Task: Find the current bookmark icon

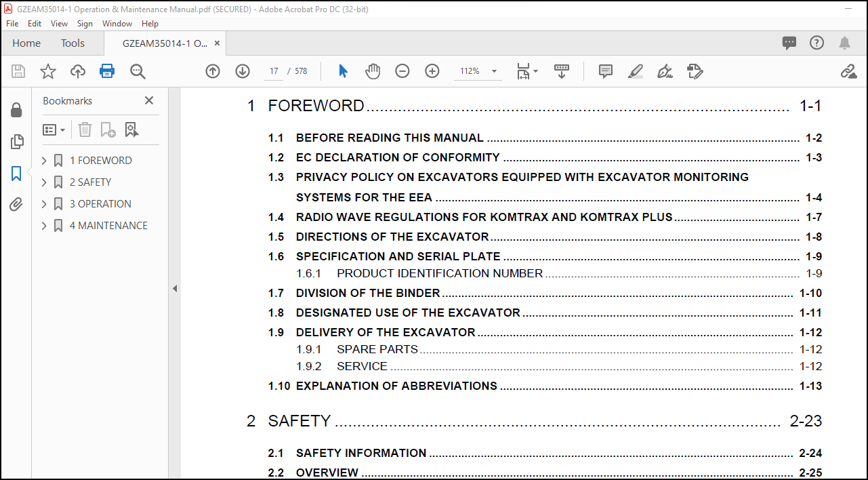Action: 131,129
